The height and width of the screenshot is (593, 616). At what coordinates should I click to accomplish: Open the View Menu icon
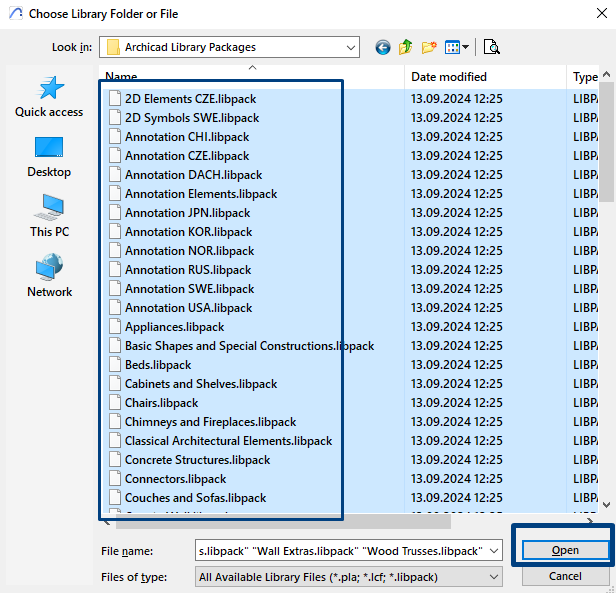456,48
